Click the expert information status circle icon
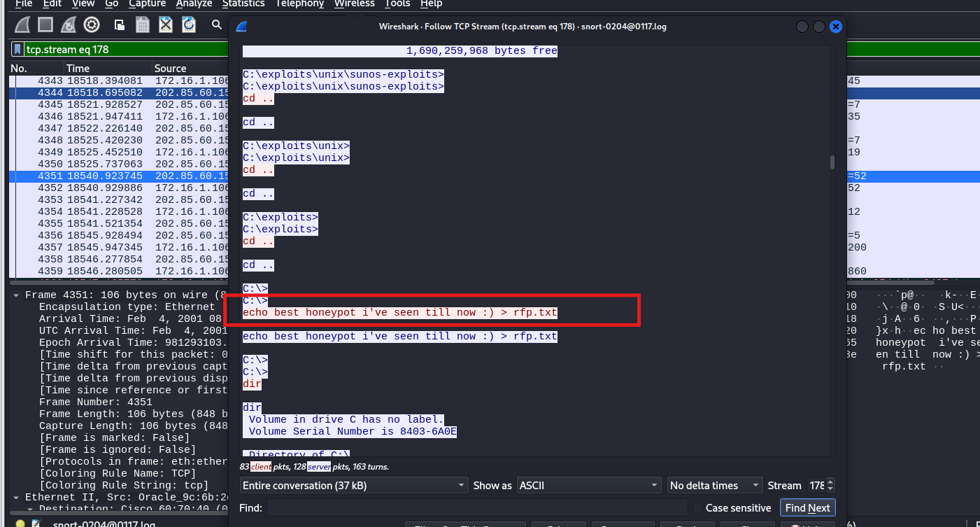The height and width of the screenshot is (527, 980). (20, 524)
